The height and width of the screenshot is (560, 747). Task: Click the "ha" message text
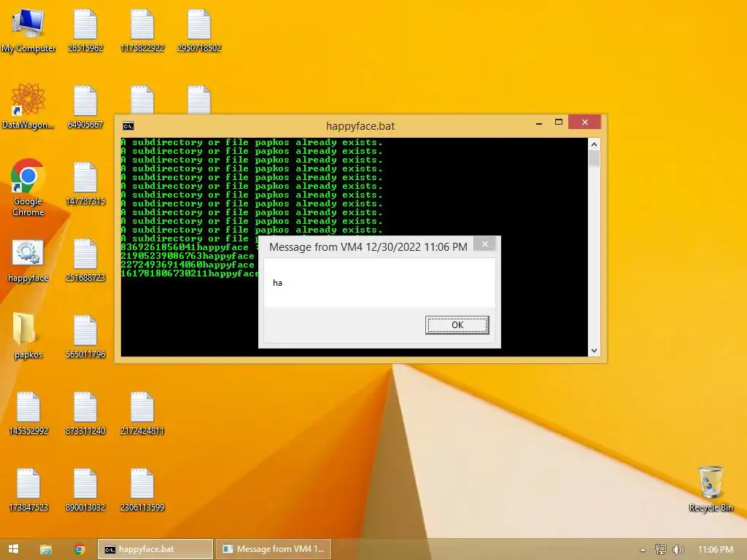click(x=277, y=283)
